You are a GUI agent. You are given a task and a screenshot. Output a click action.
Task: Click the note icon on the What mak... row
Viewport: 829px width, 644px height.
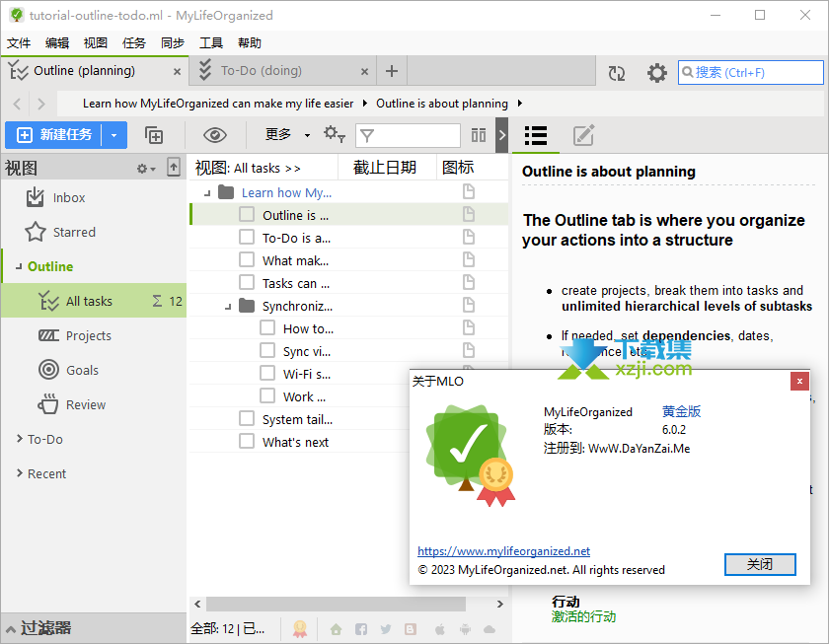[x=469, y=260]
